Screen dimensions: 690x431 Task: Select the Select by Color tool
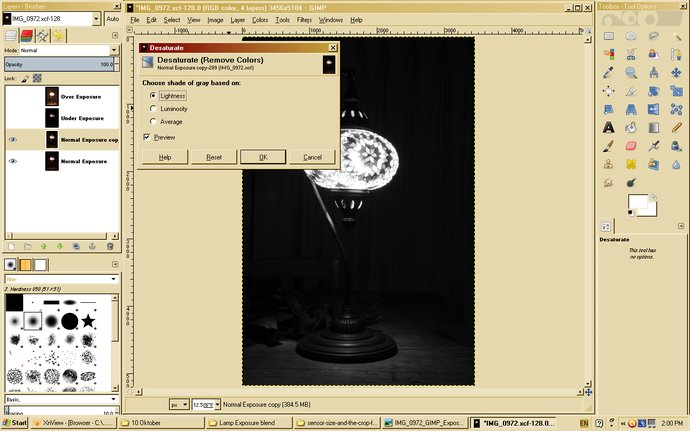point(609,54)
